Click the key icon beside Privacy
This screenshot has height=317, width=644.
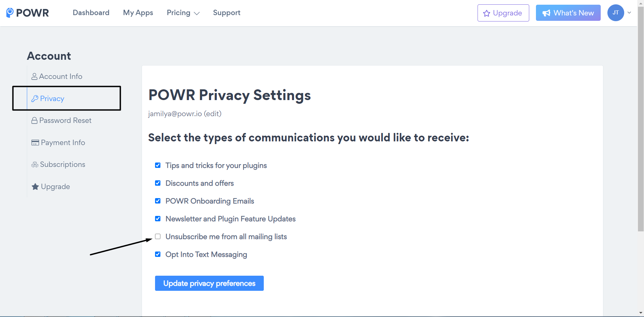pos(35,98)
